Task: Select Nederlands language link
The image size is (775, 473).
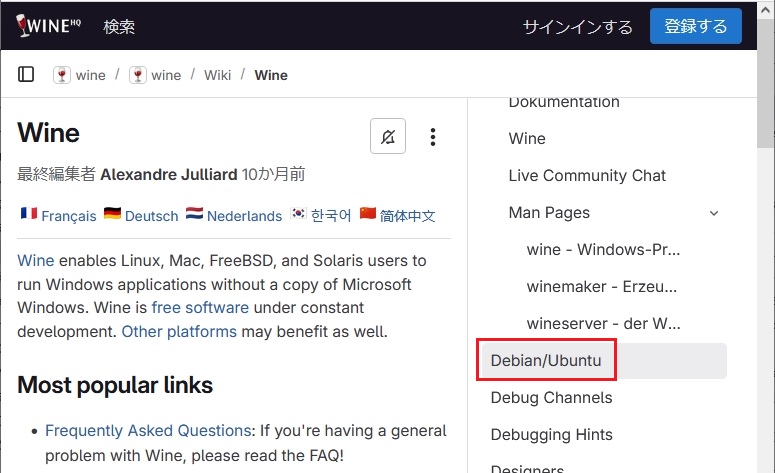Action: click(x=243, y=215)
